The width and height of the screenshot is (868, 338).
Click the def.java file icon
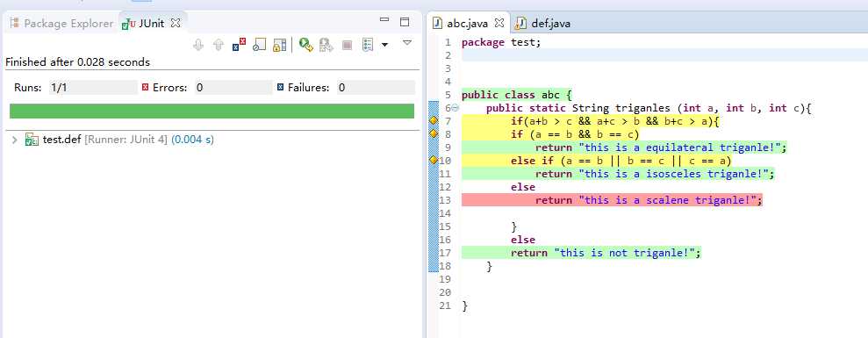520,24
